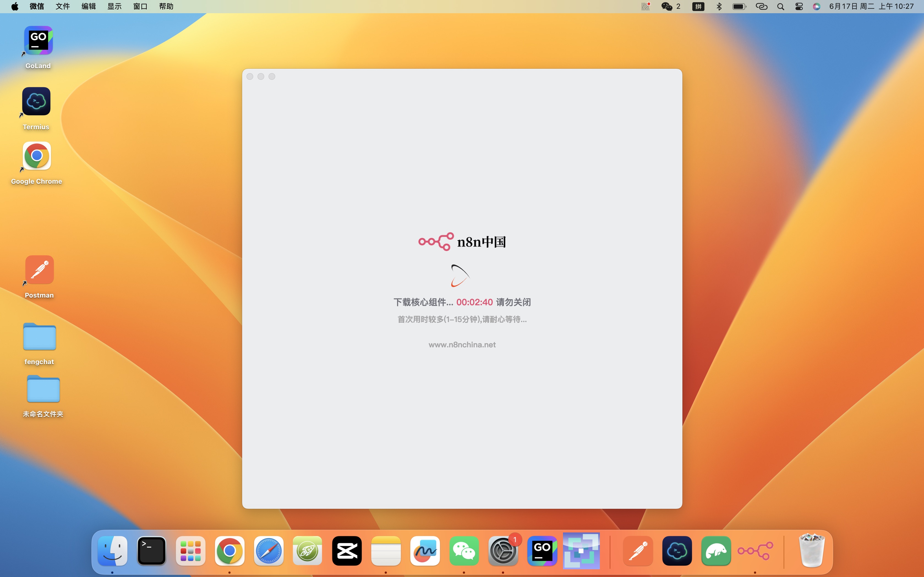This screenshot has width=924, height=577.
Task: Open Termius from the Dock
Action: [677, 551]
